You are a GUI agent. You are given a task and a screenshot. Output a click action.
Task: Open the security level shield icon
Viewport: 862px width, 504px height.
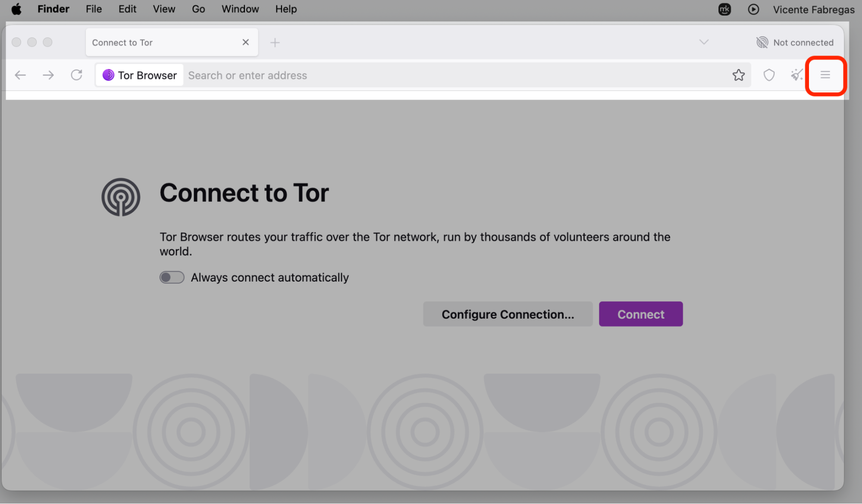[x=769, y=75]
